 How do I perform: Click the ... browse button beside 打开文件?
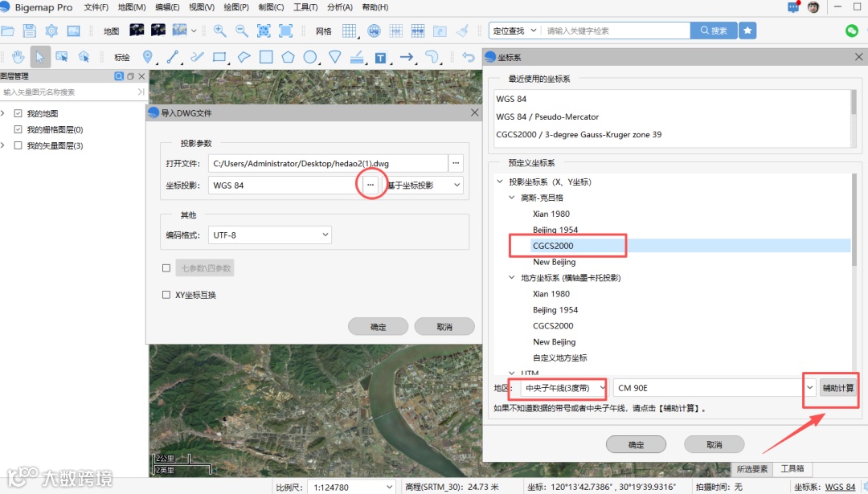click(456, 163)
